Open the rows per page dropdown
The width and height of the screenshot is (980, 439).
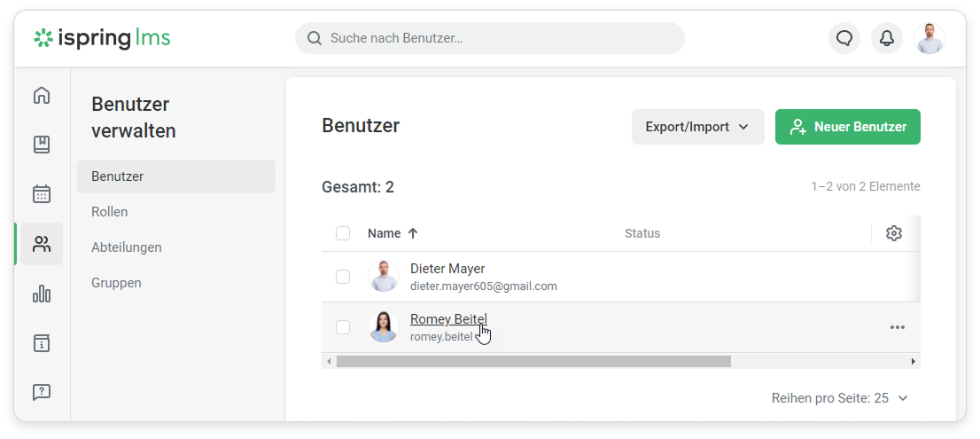[840, 398]
